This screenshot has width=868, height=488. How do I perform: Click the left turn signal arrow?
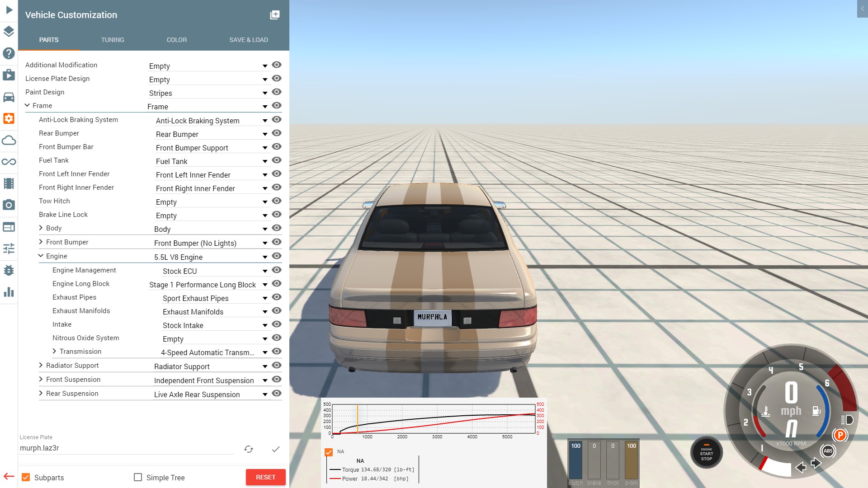801,467
